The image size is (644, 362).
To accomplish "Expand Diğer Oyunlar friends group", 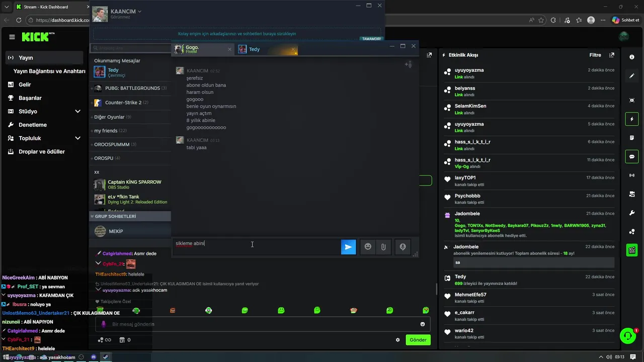I will pos(130,117).
